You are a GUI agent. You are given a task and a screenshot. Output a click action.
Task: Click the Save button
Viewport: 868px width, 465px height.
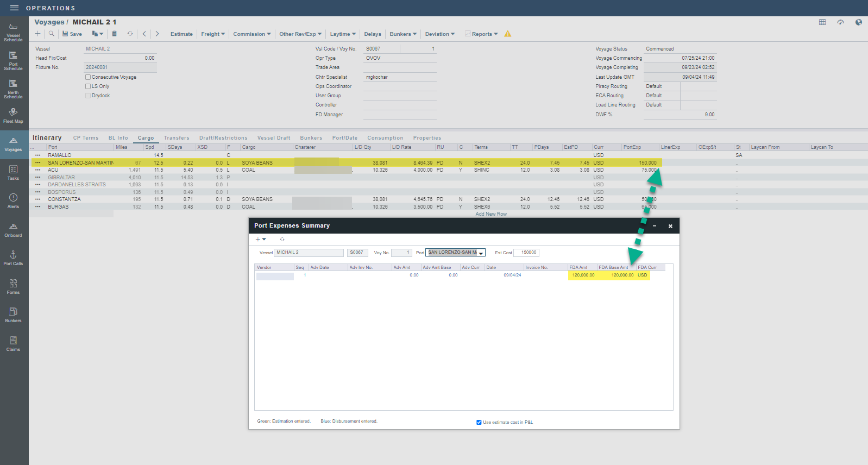tap(72, 34)
